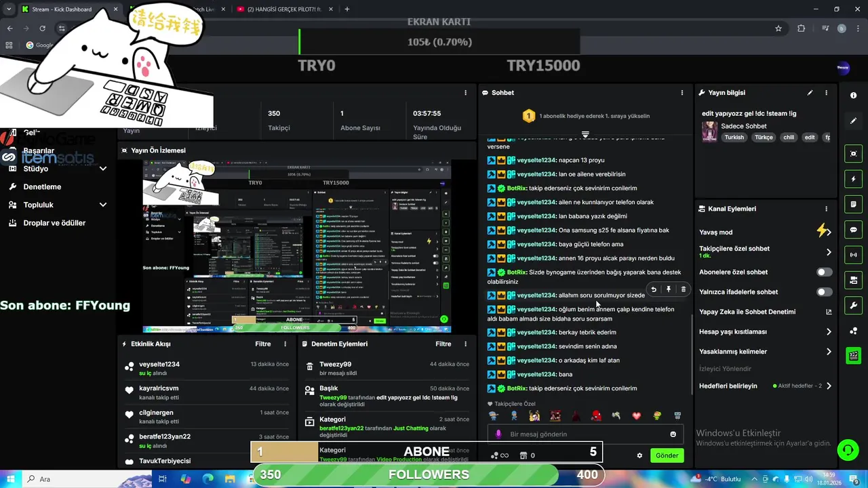Collapse the pinned banner in chat

pos(585,134)
